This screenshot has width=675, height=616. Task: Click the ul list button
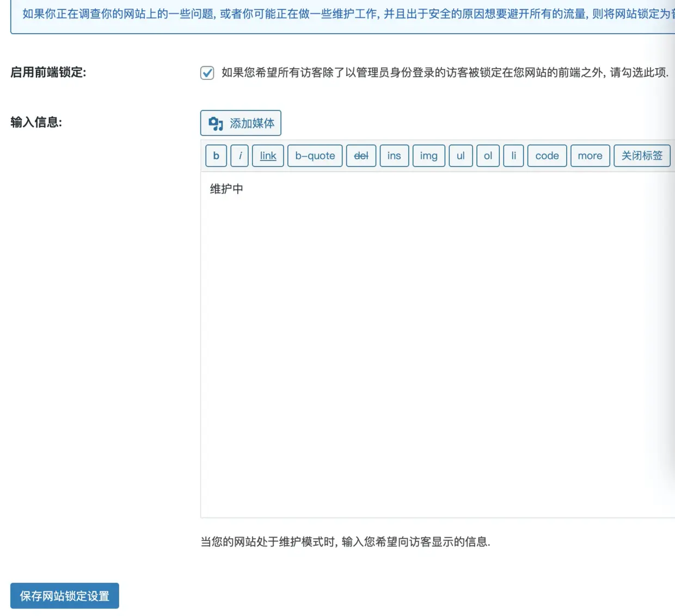(x=461, y=156)
